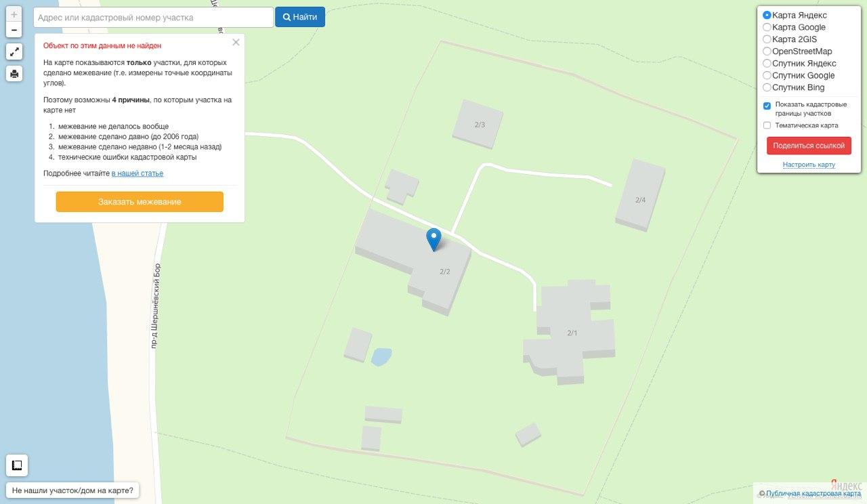Close the info panel with X
867x504 pixels.
point(236,42)
